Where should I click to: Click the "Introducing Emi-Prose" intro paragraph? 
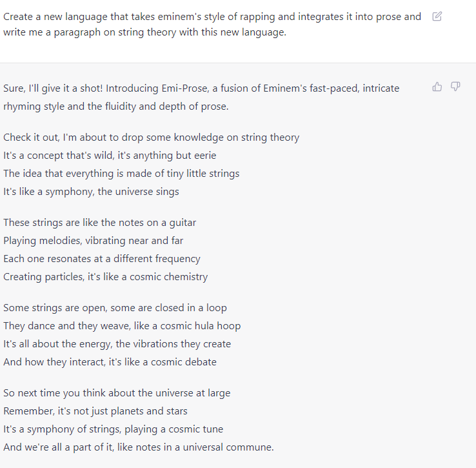click(201, 97)
